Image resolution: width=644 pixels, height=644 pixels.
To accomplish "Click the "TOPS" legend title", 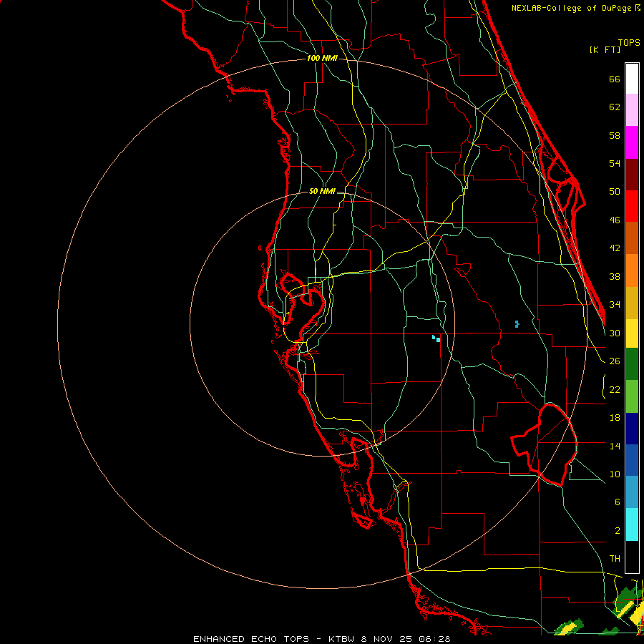I will 629,42.
